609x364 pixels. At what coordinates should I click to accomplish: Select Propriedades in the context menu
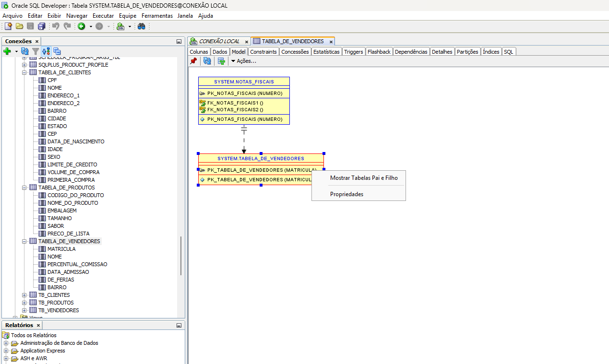346,194
